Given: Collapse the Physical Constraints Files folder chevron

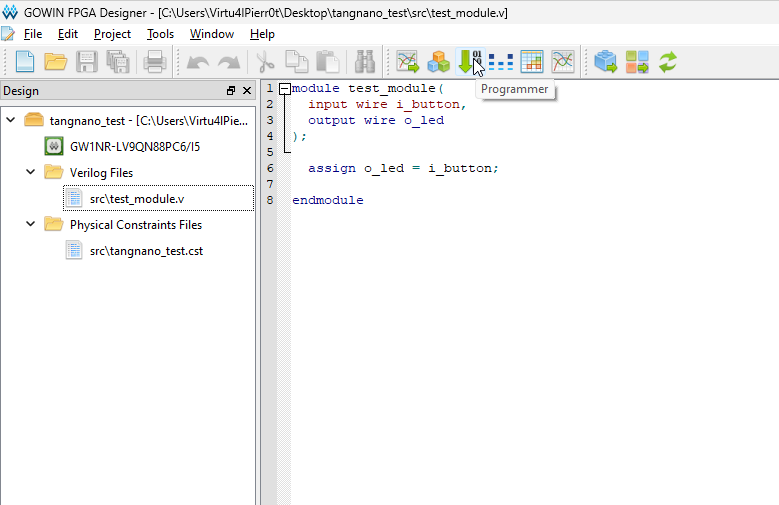Looking at the screenshot, I should pos(30,224).
